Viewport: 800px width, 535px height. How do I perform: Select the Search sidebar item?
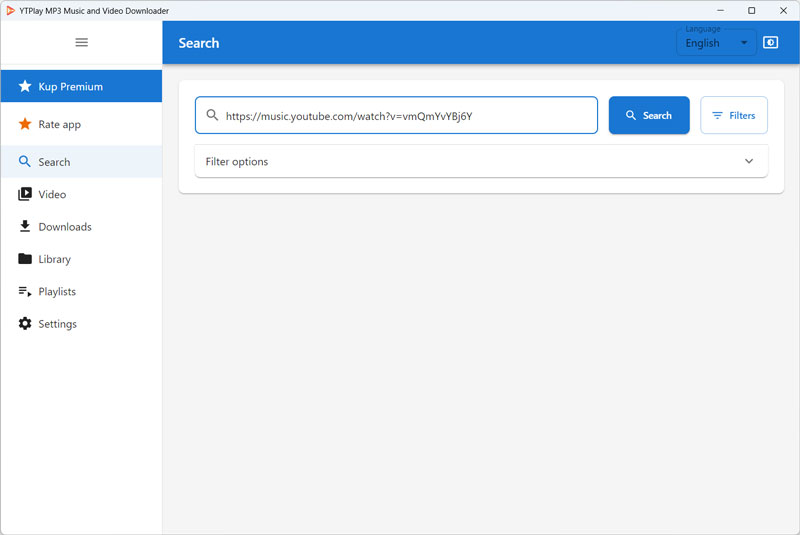82,162
